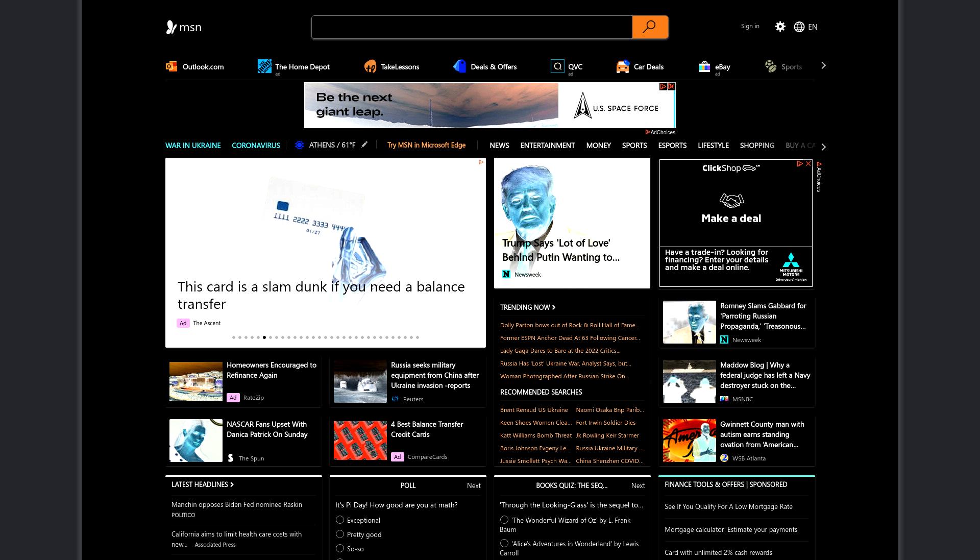Open the News category
The image size is (980, 560).
tap(499, 145)
